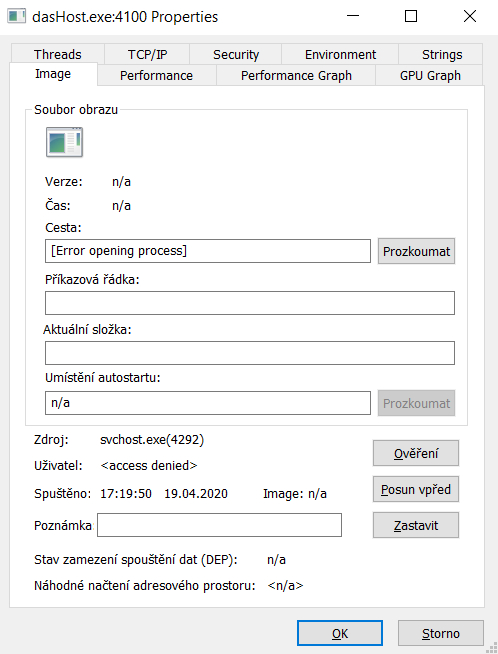
Task: Click the parent process svchost.exe(4292) text
Action: (x=152, y=440)
